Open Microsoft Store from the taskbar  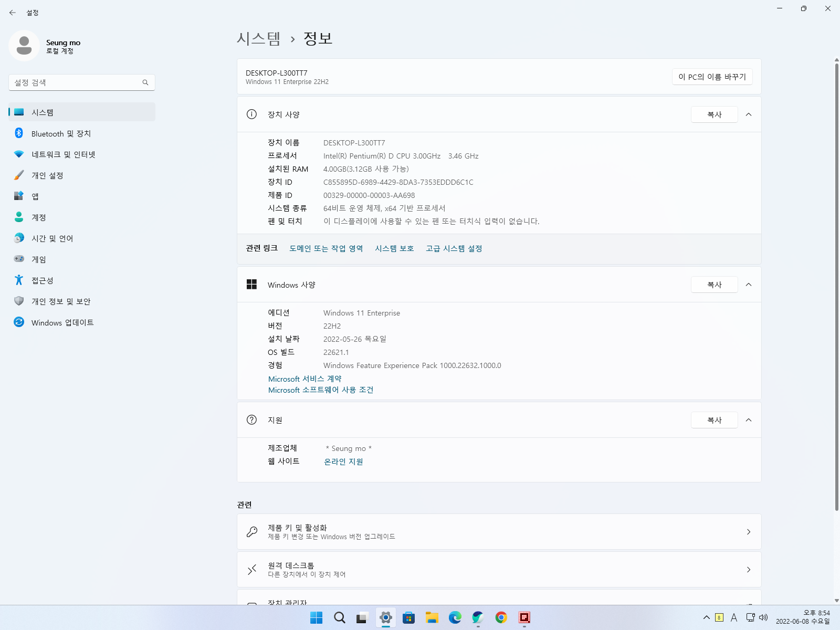(409, 618)
